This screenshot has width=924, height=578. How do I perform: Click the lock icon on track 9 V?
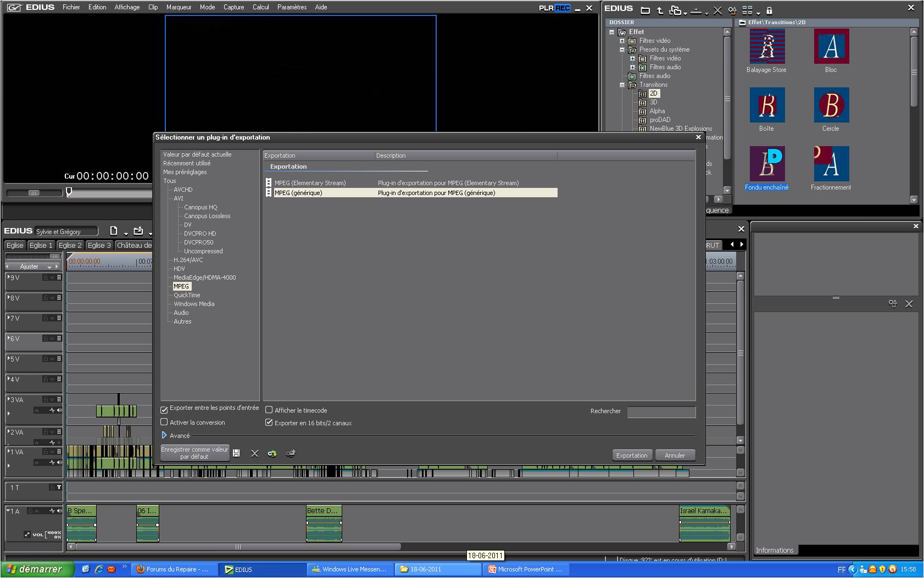click(x=46, y=278)
